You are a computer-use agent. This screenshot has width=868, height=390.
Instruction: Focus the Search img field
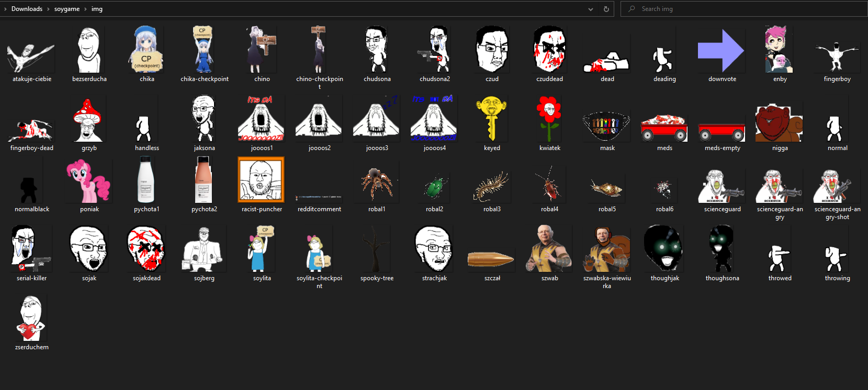pos(744,9)
